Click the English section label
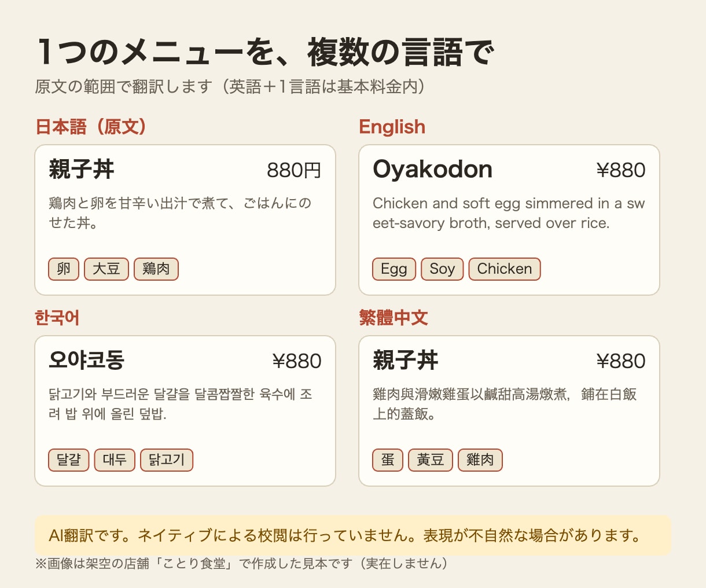This screenshot has width=706, height=588. [392, 127]
